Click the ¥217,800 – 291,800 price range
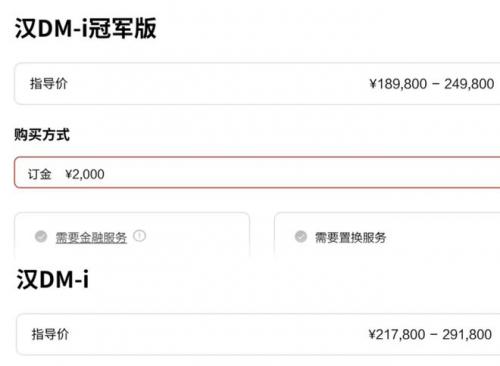Image resolution: width=500 pixels, height=366 pixels. 430,334
